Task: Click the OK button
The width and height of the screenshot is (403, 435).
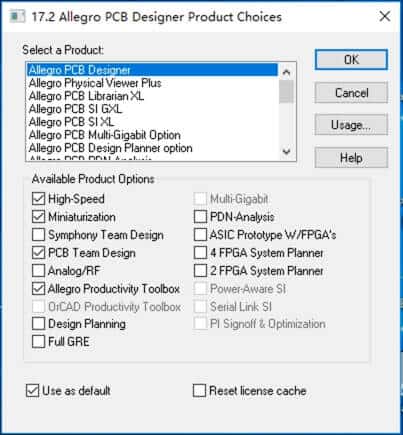Action: 351,60
